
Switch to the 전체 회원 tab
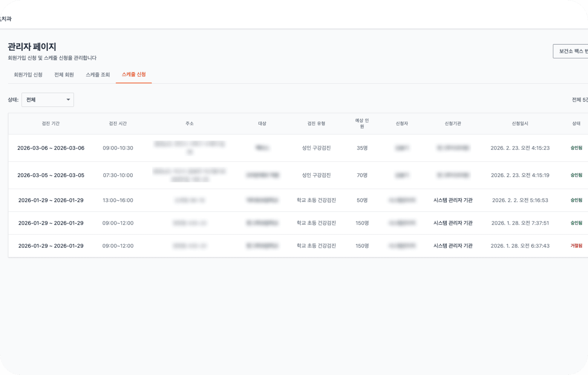point(64,75)
